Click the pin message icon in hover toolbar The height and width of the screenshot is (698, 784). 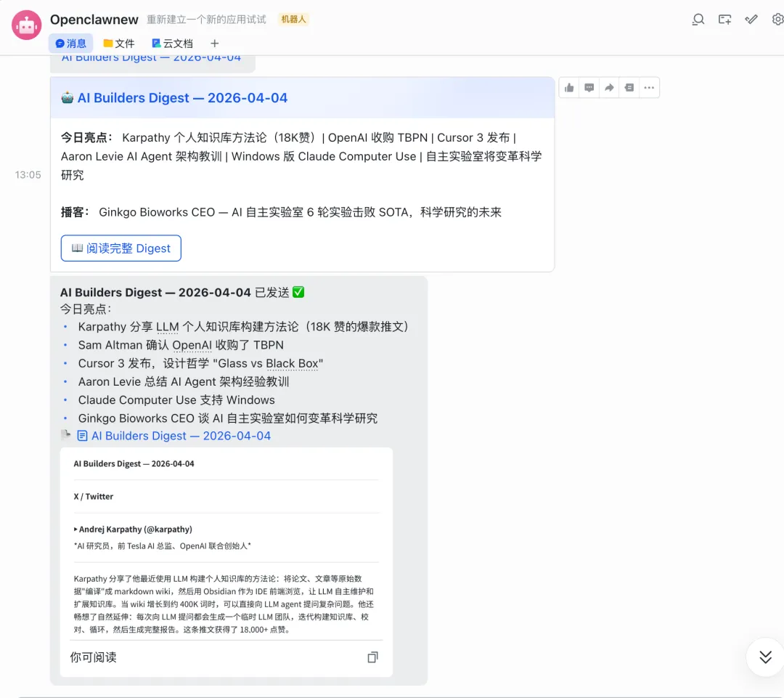[629, 88]
